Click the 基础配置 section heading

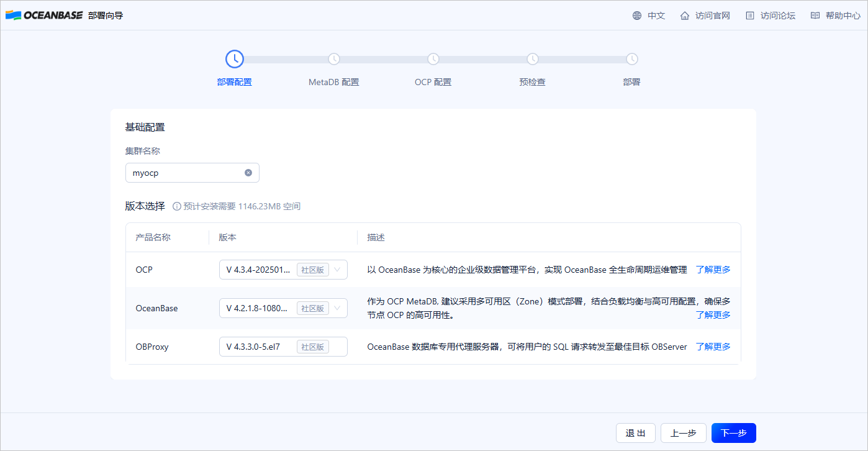point(145,127)
